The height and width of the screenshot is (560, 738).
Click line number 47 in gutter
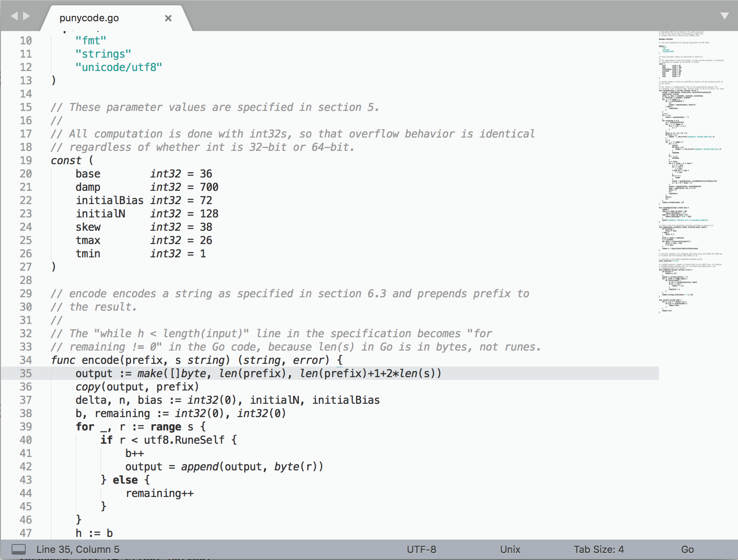26,533
